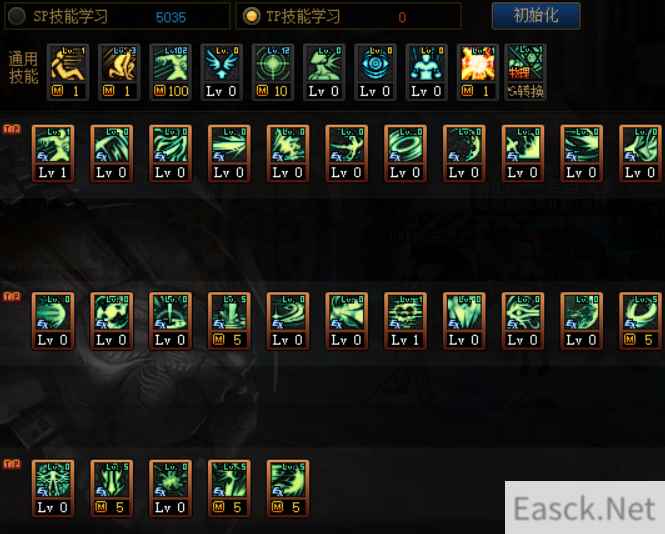The width and height of the screenshot is (665, 534).
Task: Select the EX eye skill icon
Action: click(x=522, y=321)
